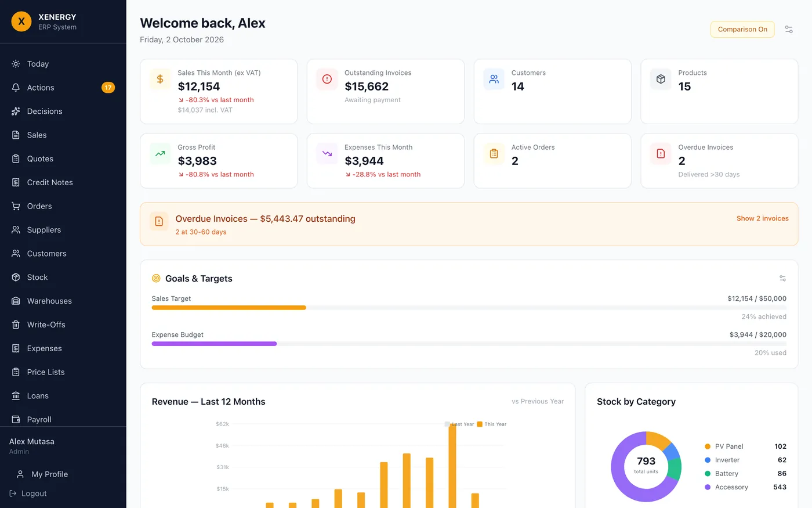The image size is (812, 508).
Task: Click the clipboard icon on Active Orders card
Action: 494,154
